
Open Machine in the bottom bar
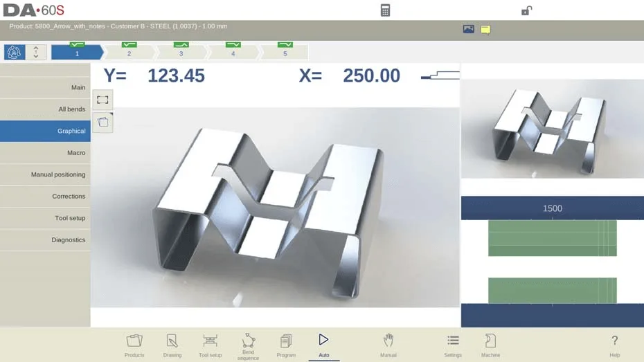pos(490,345)
